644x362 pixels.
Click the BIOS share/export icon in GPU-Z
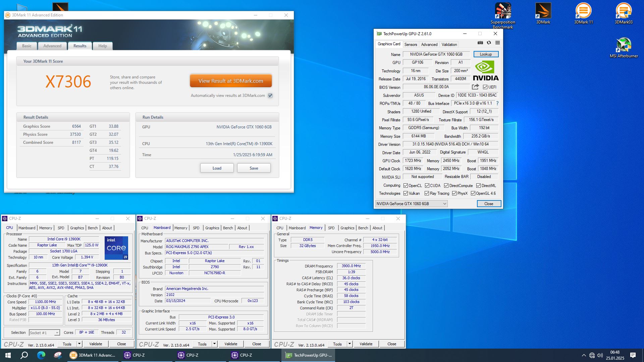point(475,87)
